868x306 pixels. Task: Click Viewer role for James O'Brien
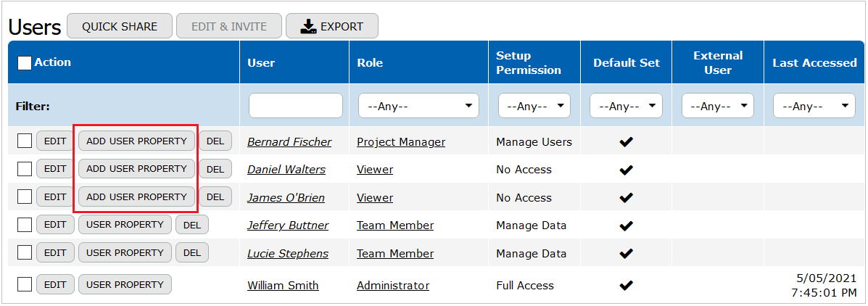pos(375,197)
